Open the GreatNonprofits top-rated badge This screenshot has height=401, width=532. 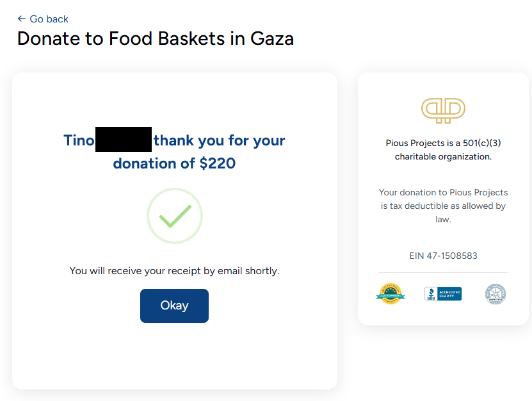391,294
